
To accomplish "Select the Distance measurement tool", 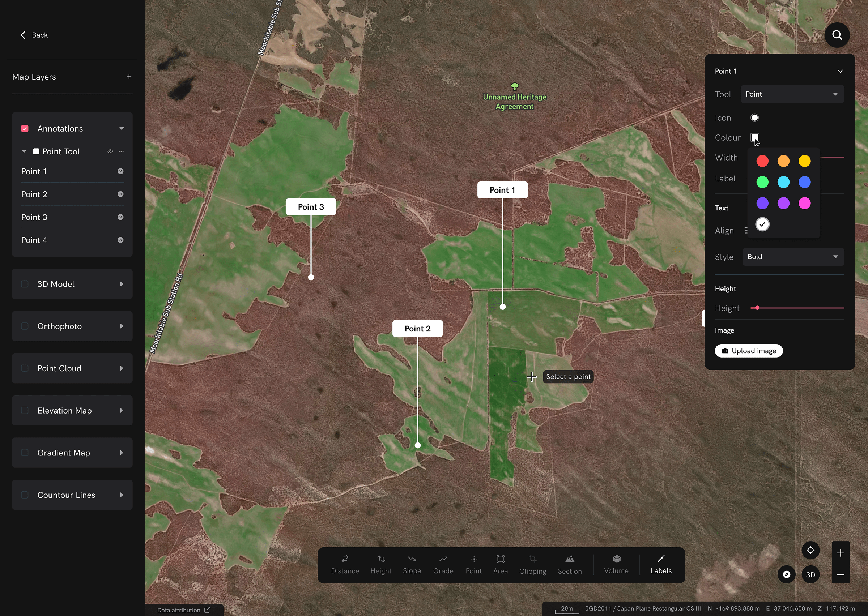I will point(344,564).
